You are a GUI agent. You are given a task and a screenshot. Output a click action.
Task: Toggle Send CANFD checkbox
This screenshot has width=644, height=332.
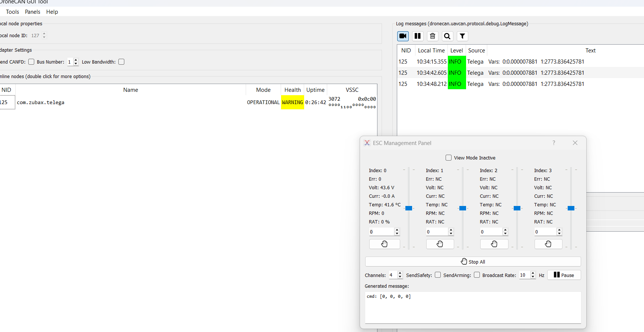coord(31,62)
